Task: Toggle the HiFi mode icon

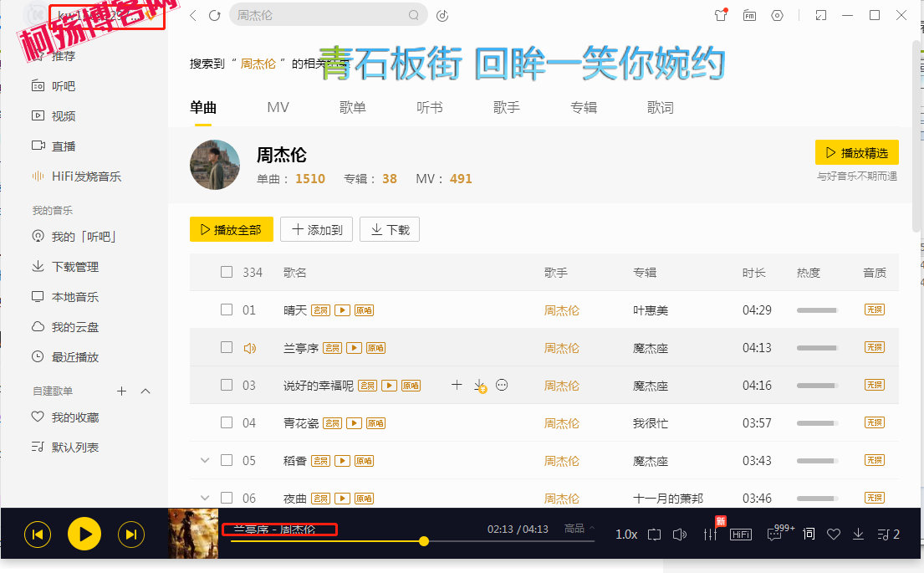Action: pos(741,535)
